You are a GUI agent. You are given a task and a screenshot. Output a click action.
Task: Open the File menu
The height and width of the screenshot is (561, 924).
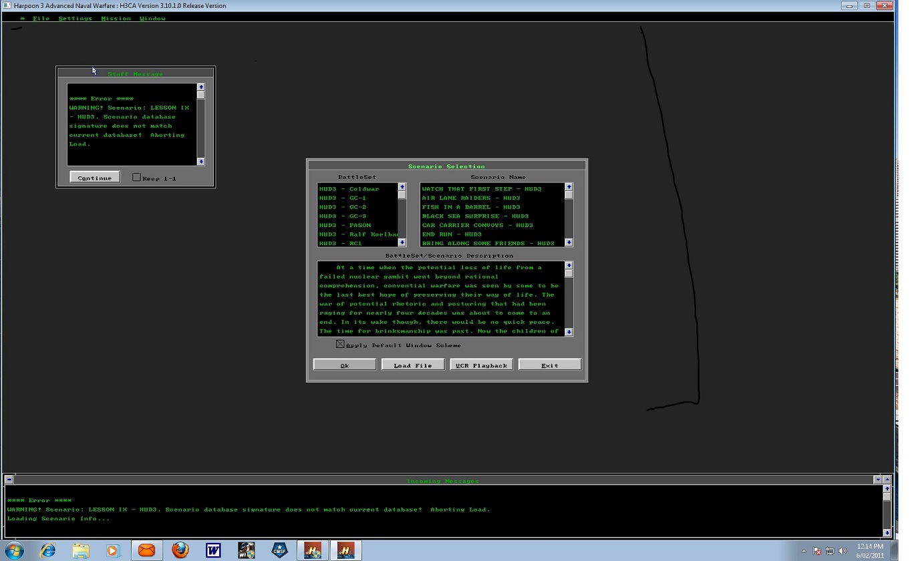click(41, 18)
